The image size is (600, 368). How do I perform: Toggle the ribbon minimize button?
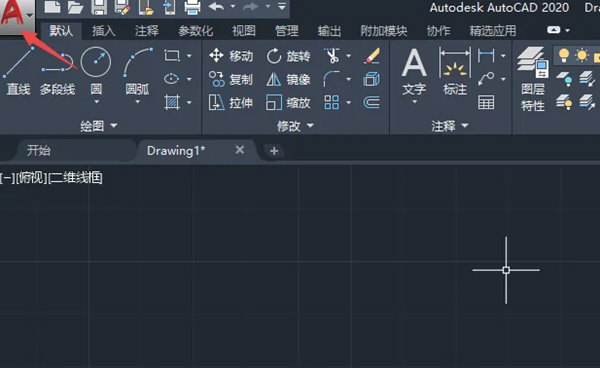554,30
